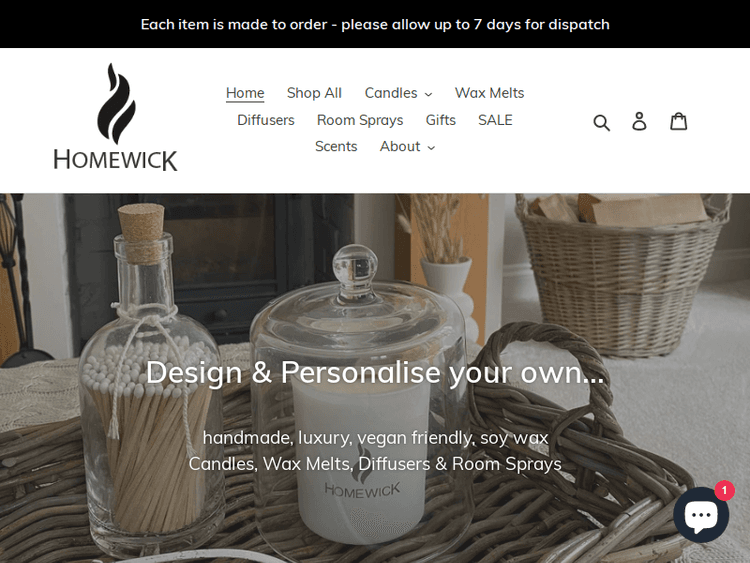The width and height of the screenshot is (750, 563).
Task: Click the Homewick flame logo
Action: 115,117
